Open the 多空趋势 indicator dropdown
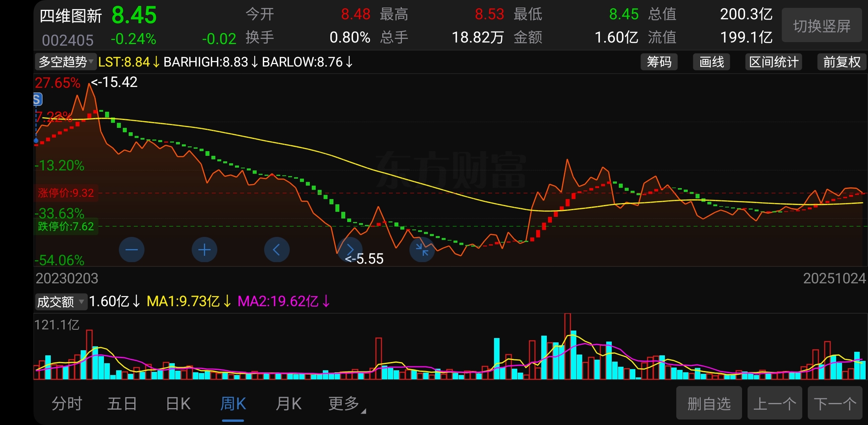Viewport: 868px width, 425px height. pyautogui.click(x=66, y=62)
